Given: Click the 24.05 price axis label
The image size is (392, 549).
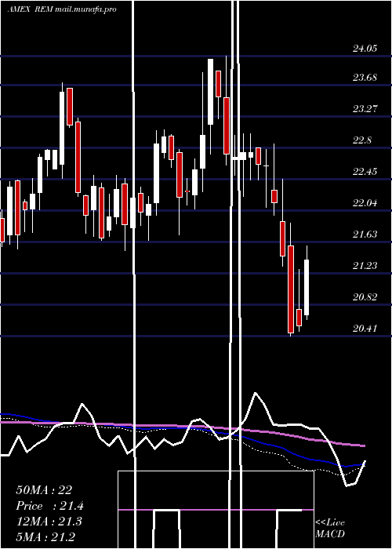Looking at the screenshot, I should pyautogui.click(x=365, y=49).
